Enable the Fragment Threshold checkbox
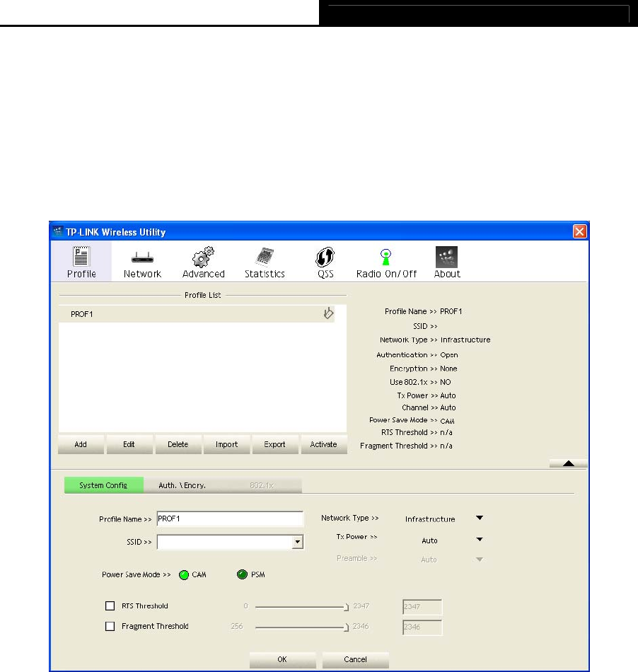638x672 pixels. point(110,626)
